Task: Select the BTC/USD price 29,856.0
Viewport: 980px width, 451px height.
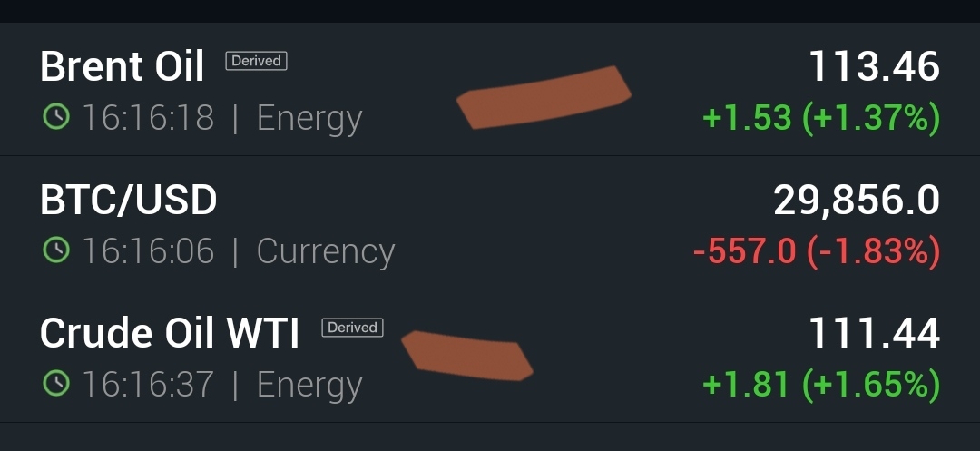Action: point(856,201)
